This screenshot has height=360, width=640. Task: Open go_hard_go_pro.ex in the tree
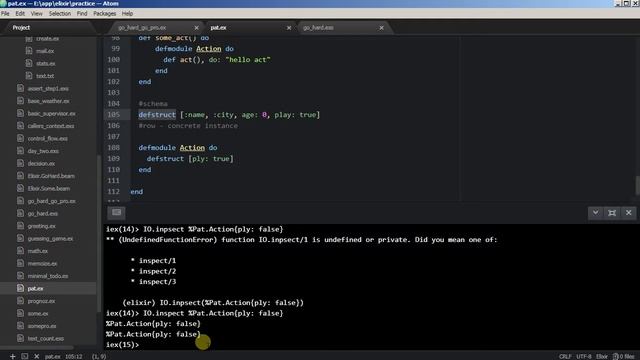pos(51,201)
